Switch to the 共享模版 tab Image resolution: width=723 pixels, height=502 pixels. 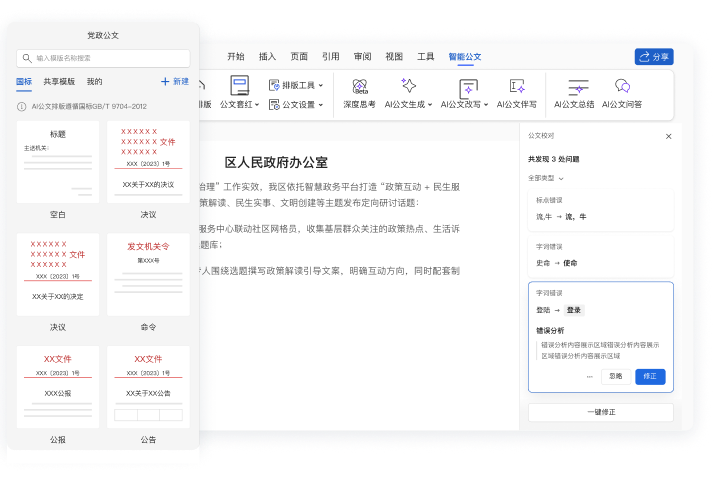tap(59, 81)
